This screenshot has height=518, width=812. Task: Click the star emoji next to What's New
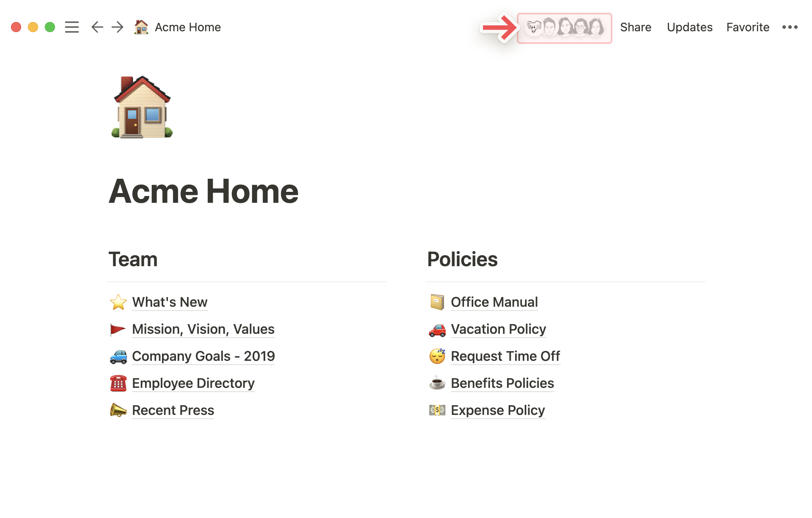pos(117,302)
